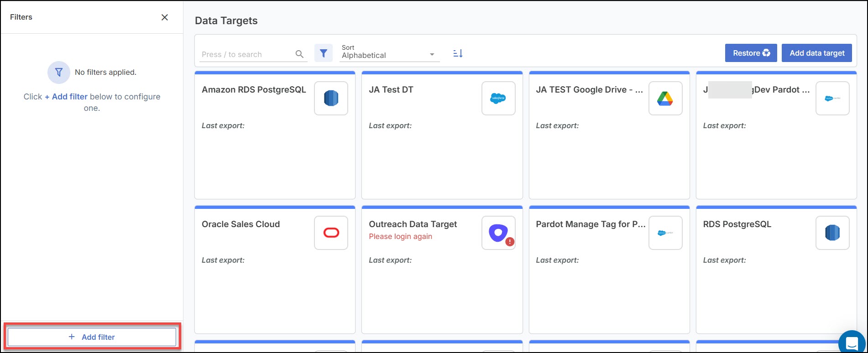Click the database icon on RDS PostgreSQL card
This screenshot has width=868, height=353.
pyautogui.click(x=832, y=233)
